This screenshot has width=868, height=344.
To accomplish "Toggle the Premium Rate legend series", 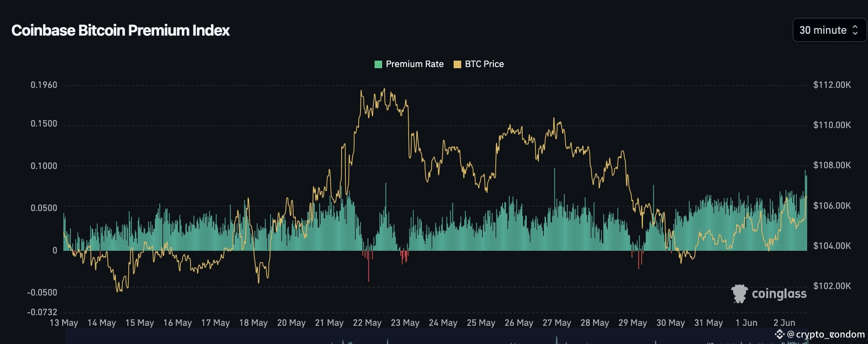I will click(x=409, y=64).
